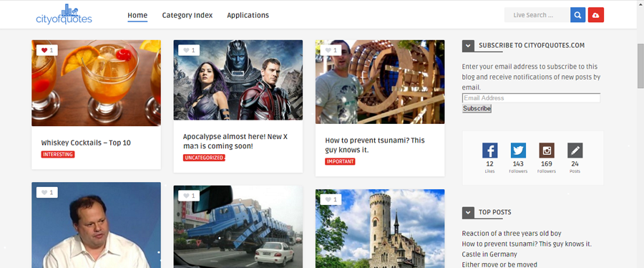Image resolution: width=644 pixels, height=268 pixels.
Task: Click the page vertical scrollbar thumb
Action: [640, 66]
